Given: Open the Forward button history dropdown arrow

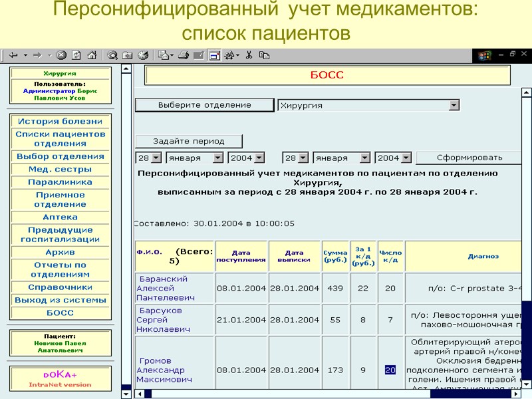Looking at the screenshot, I should click(x=49, y=55).
